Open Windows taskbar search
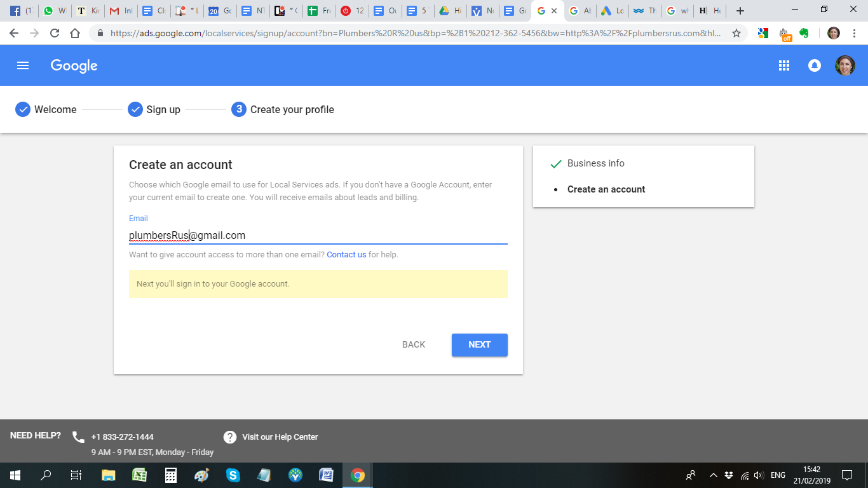Screen dimensions: 868x488 coord(46,475)
